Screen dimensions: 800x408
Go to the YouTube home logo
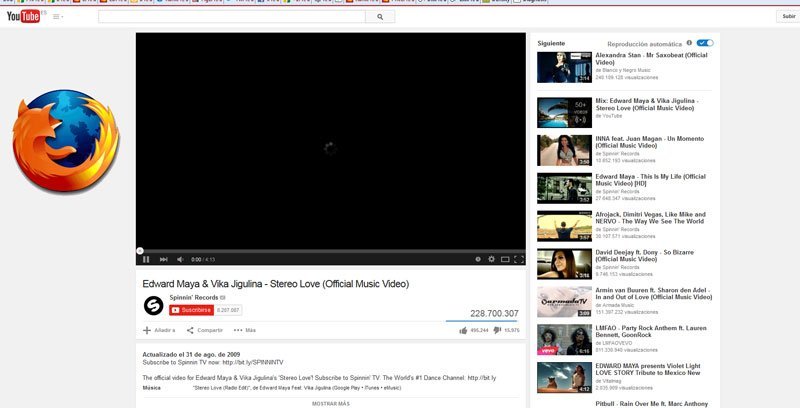tap(23, 17)
